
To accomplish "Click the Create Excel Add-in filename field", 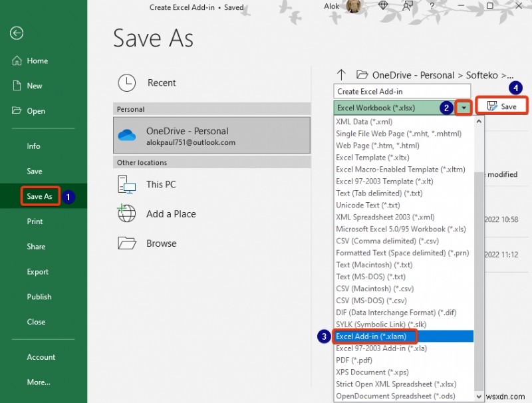I will 399,91.
